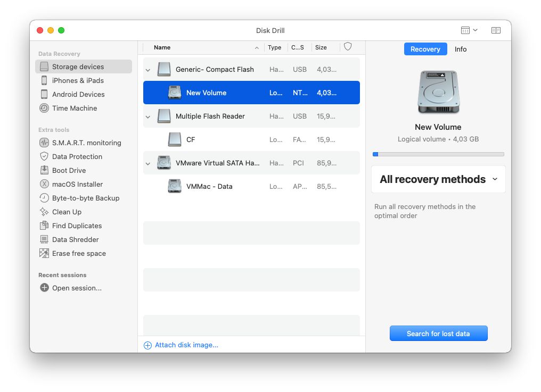Open macOS Installer tool
The height and width of the screenshot is (392, 541).
coord(77,184)
